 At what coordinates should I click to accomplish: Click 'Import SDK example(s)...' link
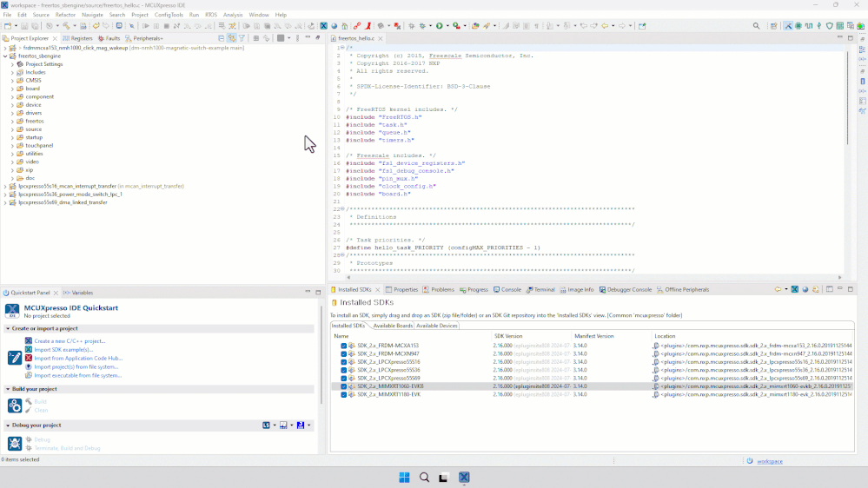pos(63,349)
